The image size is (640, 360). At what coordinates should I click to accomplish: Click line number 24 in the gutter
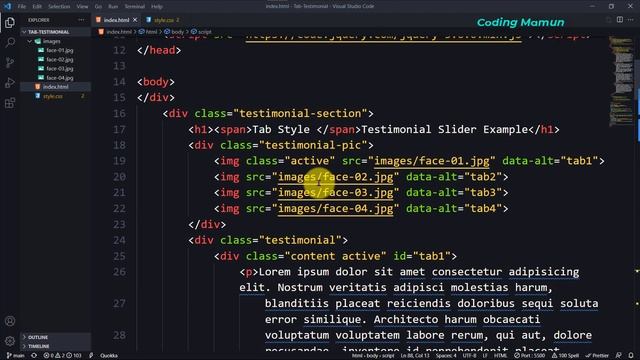coord(119,240)
